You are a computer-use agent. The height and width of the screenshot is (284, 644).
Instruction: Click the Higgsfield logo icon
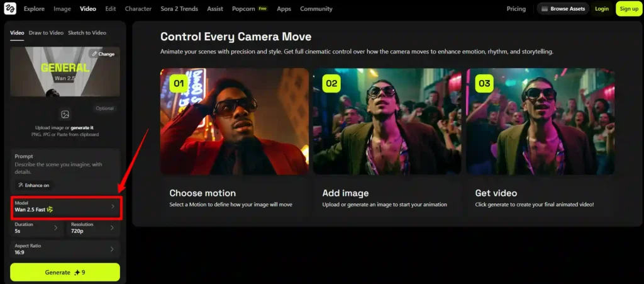pyautogui.click(x=9, y=9)
